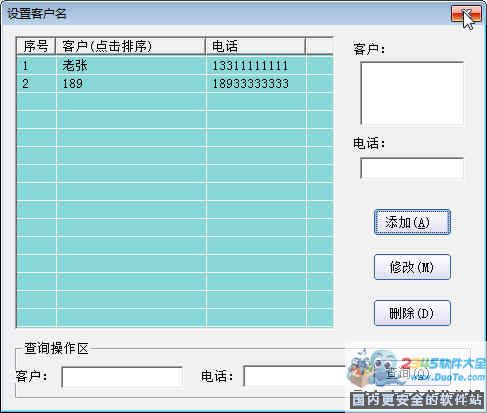Sort by the 客户(点击排序) column header
This screenshot has height=413, width=487.
click(130, 46)
